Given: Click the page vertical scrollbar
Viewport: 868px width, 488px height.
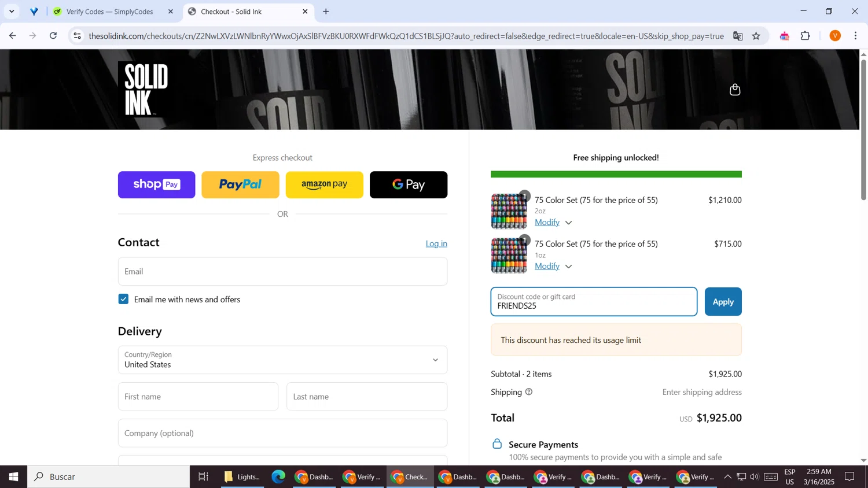Looking at the screenshot, I should (x=863, y=129).
